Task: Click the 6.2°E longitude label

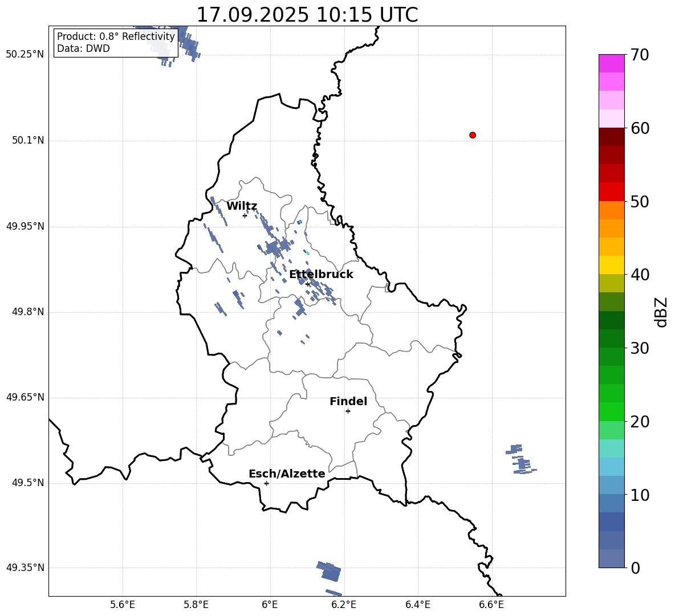Action: [344, 605]
